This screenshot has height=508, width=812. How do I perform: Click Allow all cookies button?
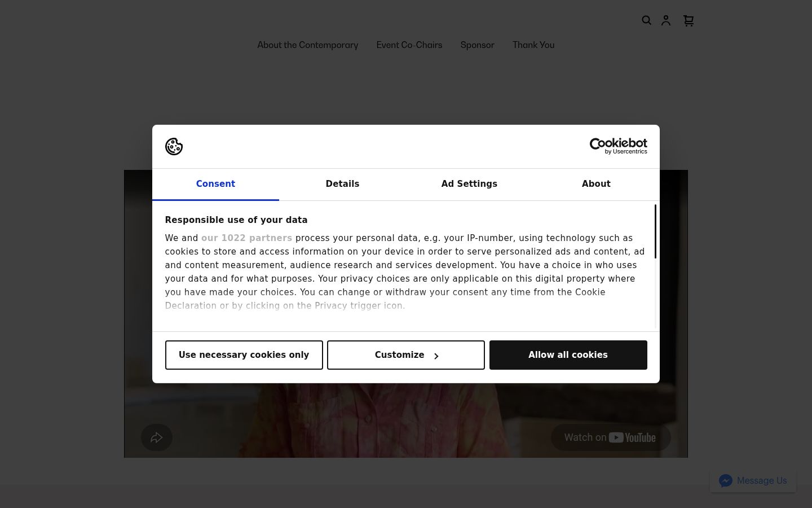[x=568, y=355]
